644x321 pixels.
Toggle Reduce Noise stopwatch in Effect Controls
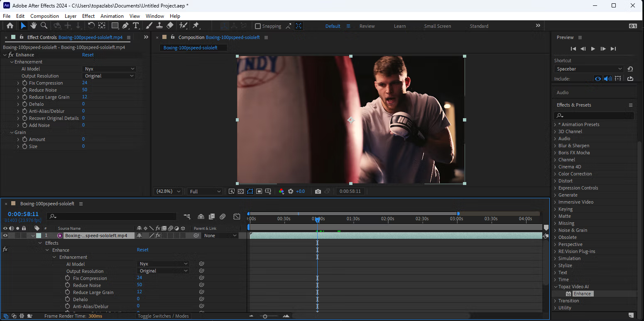coord(24,90)
